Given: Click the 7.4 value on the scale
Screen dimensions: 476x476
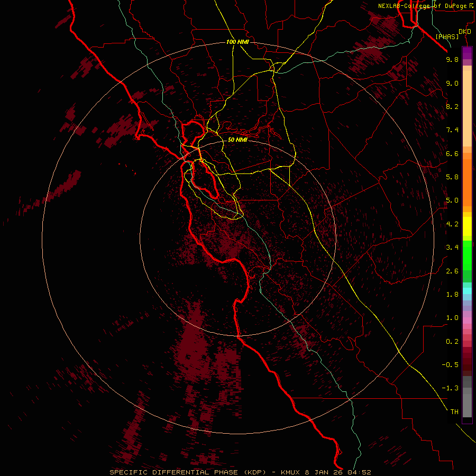Looking at the screenshot, I should (452, 130).
